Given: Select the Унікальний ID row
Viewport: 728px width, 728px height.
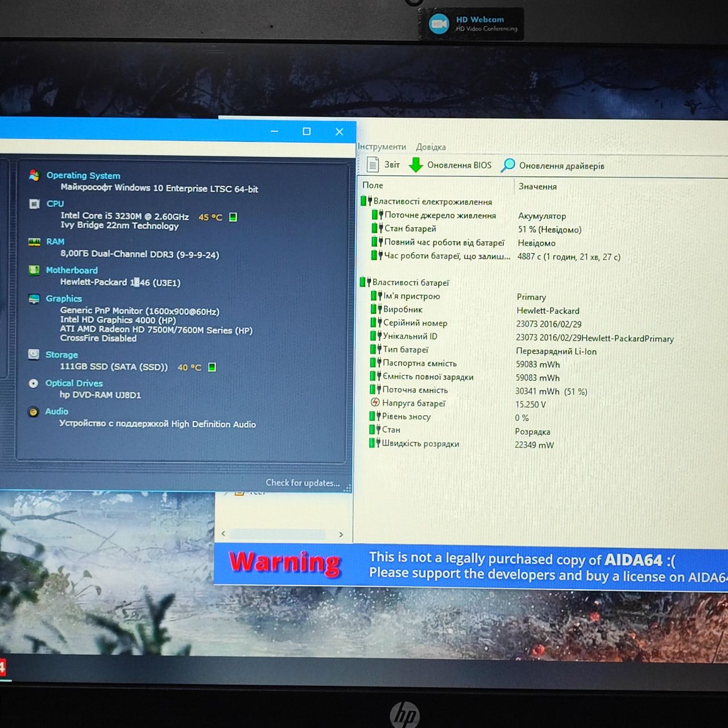Looking at the screenshot, I should [x=404, y=336].
